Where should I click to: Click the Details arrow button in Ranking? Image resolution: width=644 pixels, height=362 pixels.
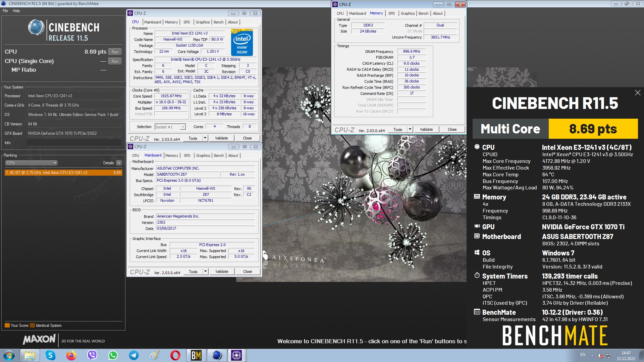pyautogui.click(x=119, y=163)
